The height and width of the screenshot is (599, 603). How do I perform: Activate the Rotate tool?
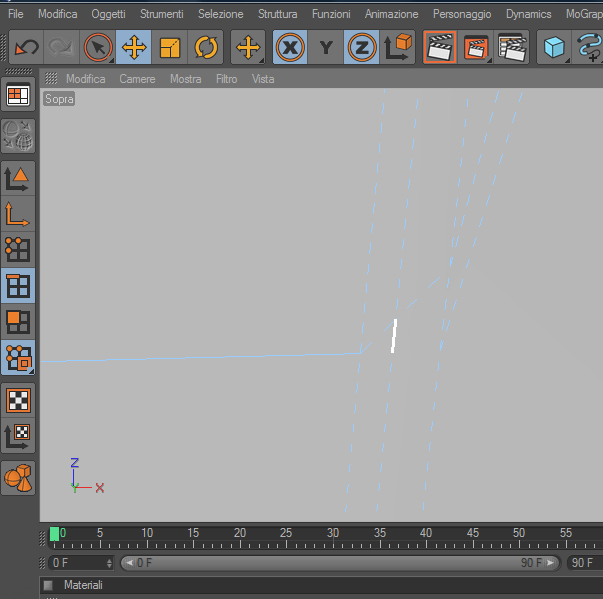tap(205, 48)
